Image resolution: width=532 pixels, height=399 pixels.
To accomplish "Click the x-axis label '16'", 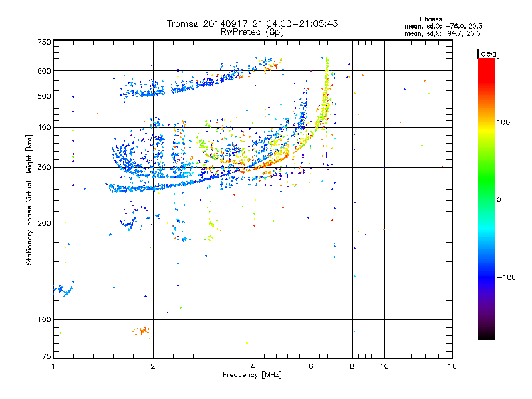I will click(x=452, y=366).
